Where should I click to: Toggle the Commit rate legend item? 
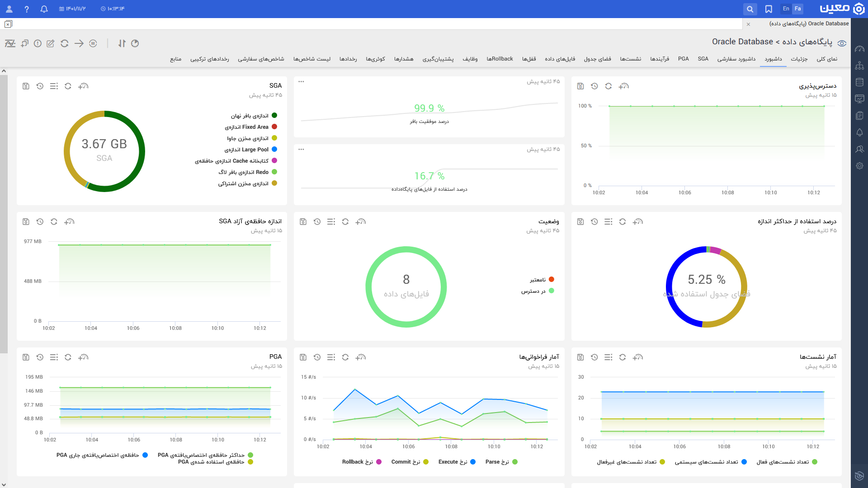point(410,462)
